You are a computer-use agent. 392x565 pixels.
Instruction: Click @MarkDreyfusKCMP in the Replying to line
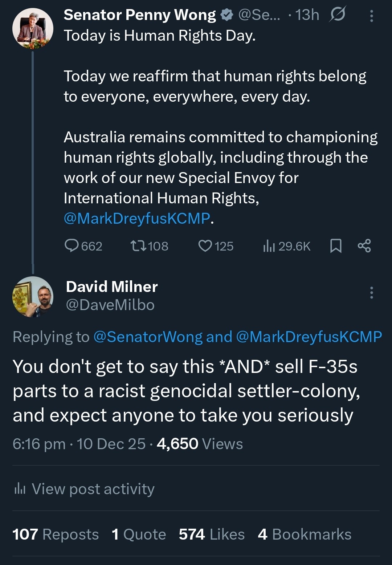(309, 337)
